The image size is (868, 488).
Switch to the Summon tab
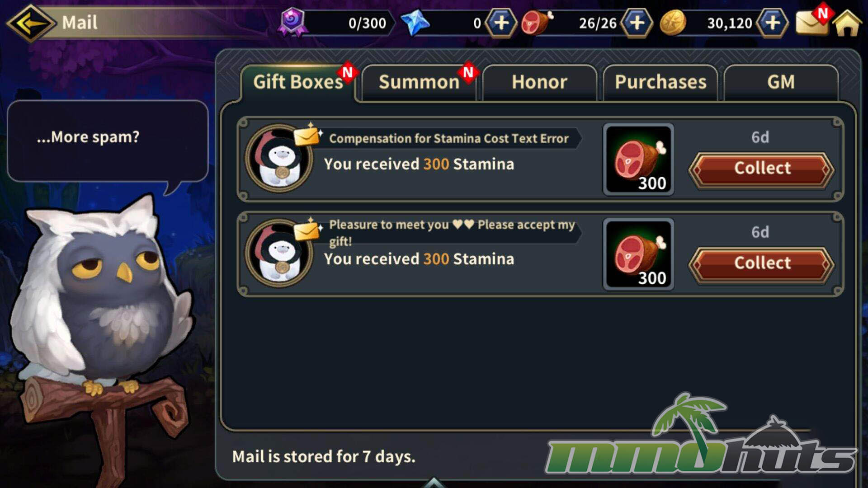tap(419, 82)
